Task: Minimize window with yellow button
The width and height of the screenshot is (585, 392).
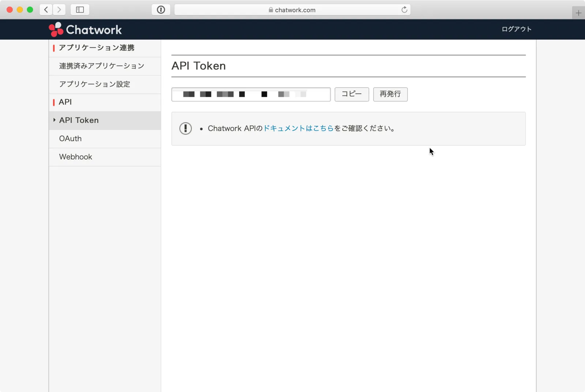Action: pos(20,10)
